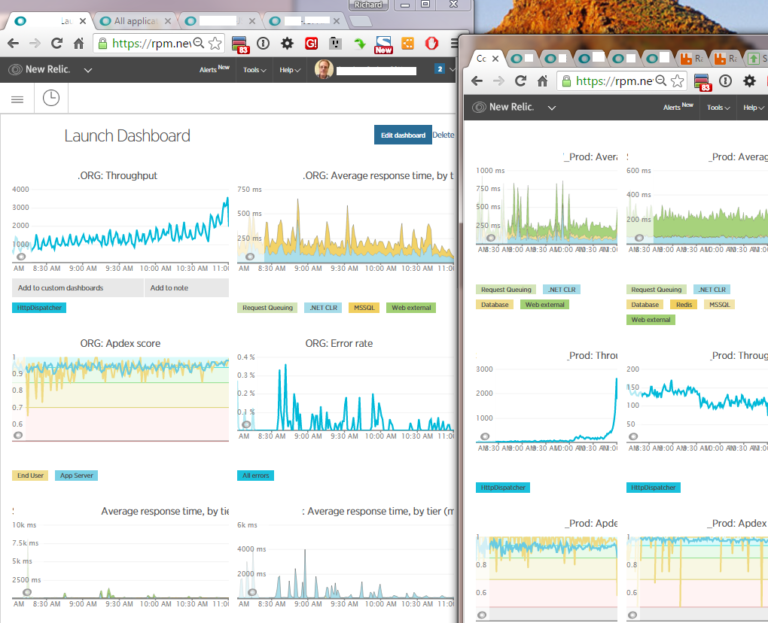Open home page in right browser window
The image size is (768, 623).
coord(542,81)
